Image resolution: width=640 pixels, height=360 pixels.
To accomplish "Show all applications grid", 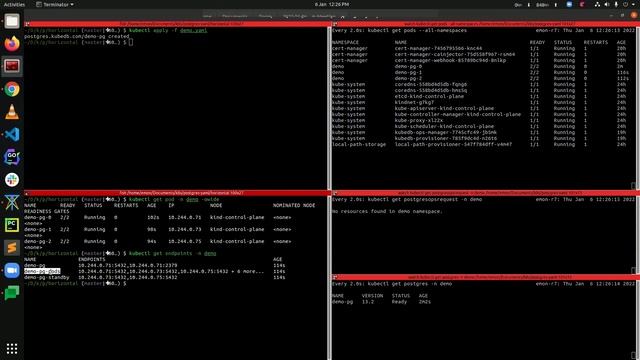I will tap(12, 348).
